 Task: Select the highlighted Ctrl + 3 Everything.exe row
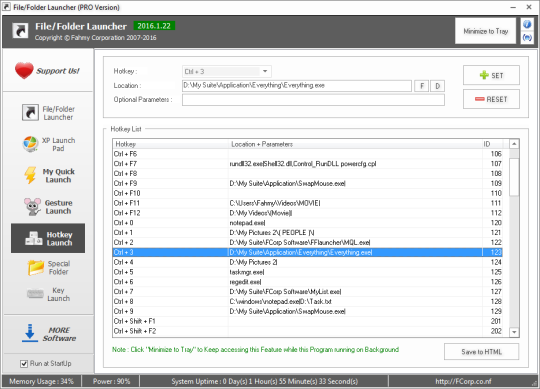click(308, 252)
